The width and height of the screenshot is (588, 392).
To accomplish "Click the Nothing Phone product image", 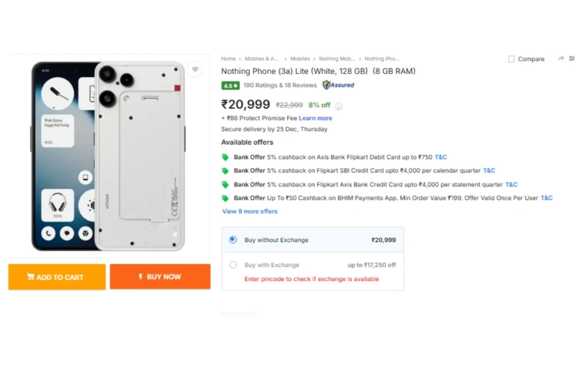I will (108, 156).
